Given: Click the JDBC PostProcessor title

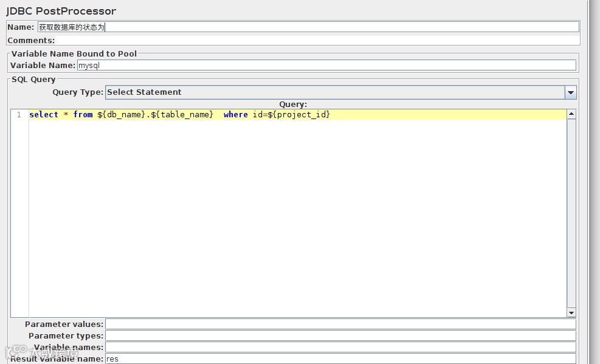Looking at the screenshot, I should (x=61, y=11).
